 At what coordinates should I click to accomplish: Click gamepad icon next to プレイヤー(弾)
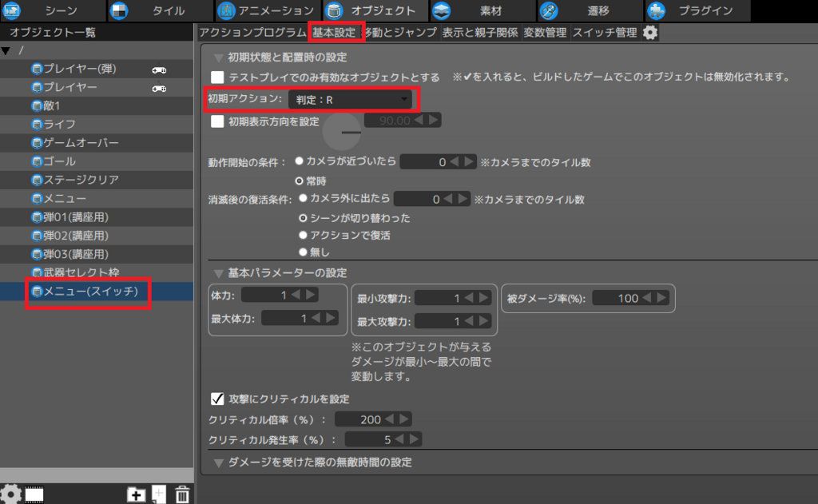pyautogui.click(x=159, y=70)
